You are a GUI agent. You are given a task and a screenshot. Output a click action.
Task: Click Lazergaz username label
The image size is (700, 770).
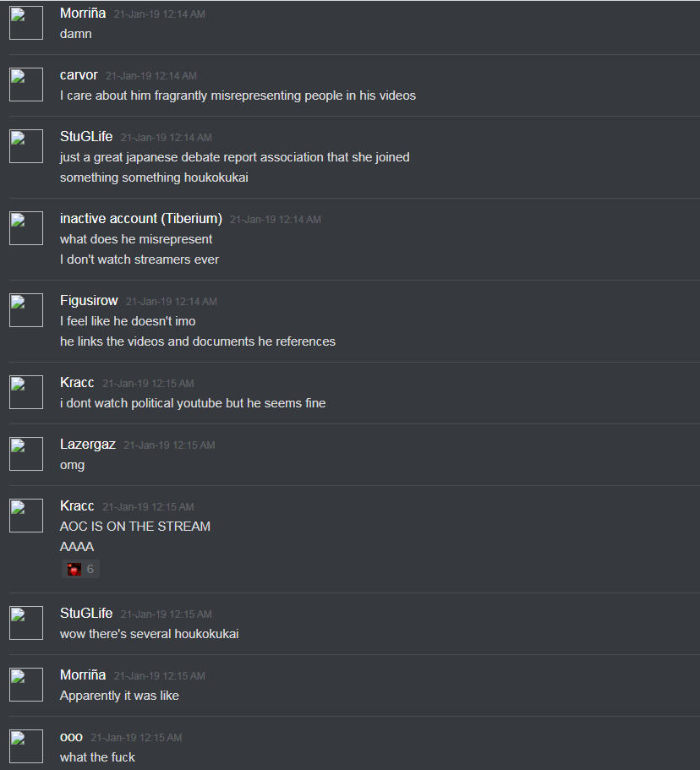pyautogui.click(x=87, y=445)
